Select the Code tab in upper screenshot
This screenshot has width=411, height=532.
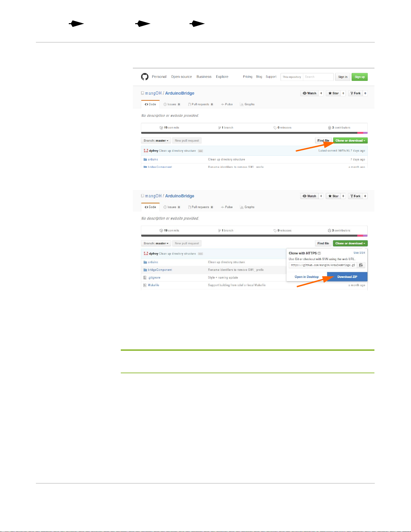click(x=150, y=104)
